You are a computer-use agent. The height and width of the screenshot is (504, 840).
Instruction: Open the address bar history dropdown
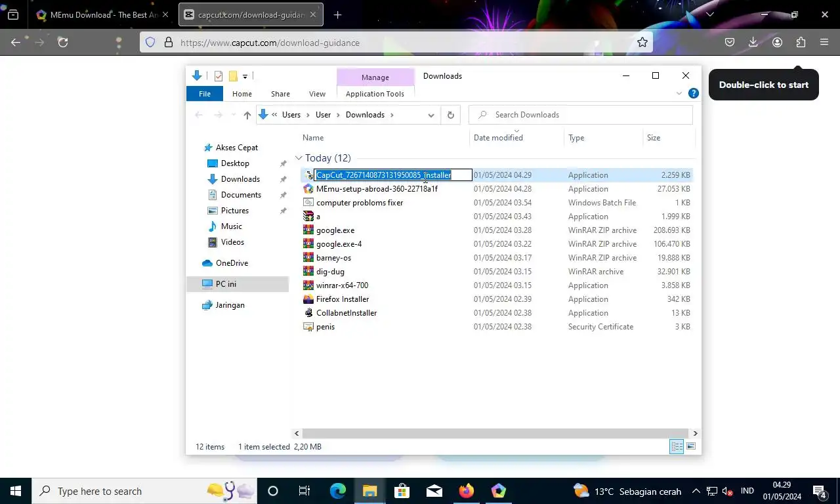click(x=431, y=115)
